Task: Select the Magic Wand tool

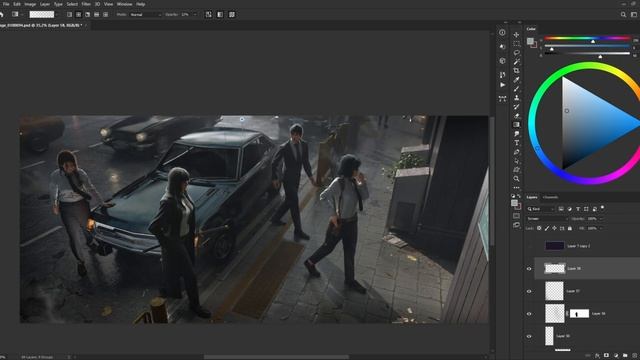Action: [516, 62]
